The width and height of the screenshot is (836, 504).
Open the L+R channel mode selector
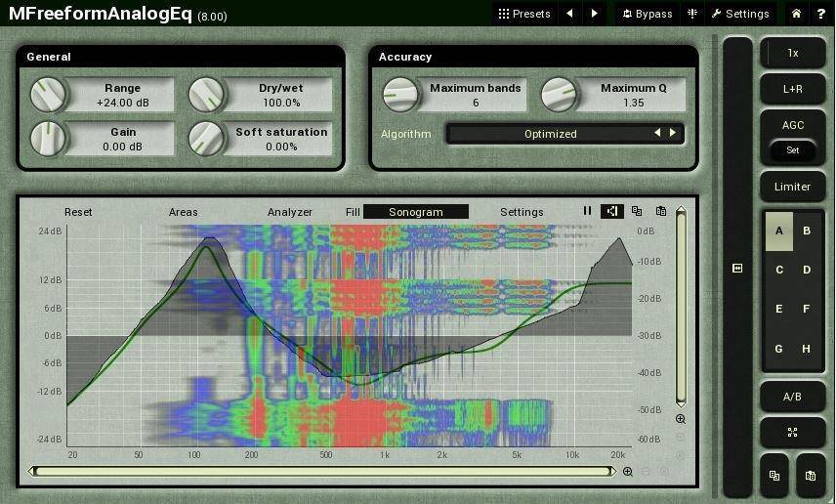[x=793, y=89]
